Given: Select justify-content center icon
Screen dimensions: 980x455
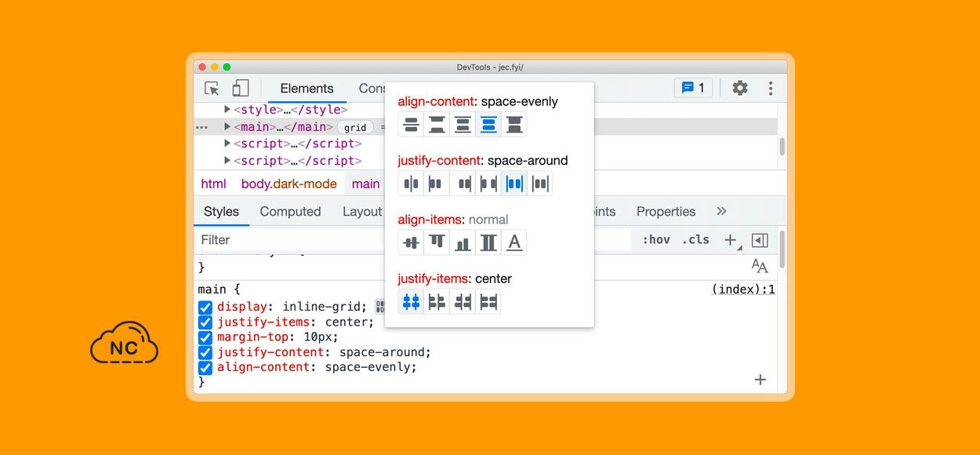Looking at the screenshot, I should pyautogui.click(x=411, y=184).
